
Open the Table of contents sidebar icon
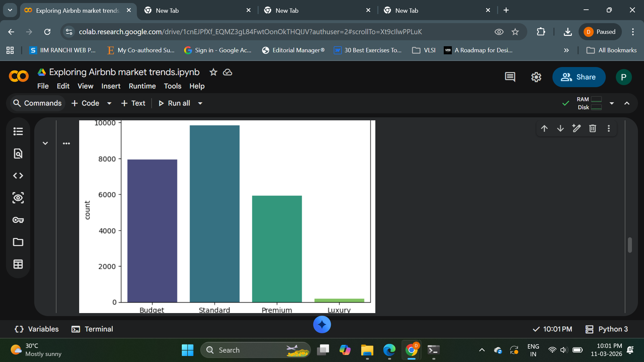[18, 131]
